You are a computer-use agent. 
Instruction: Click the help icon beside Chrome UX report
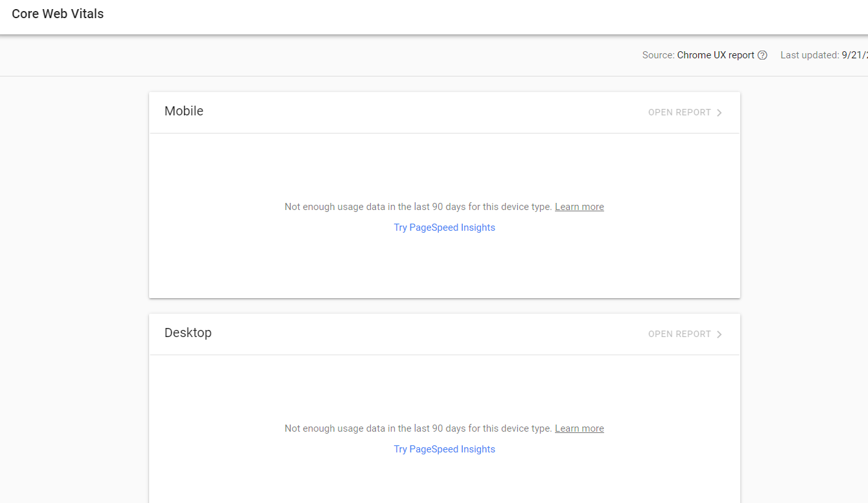coord(762,56)
